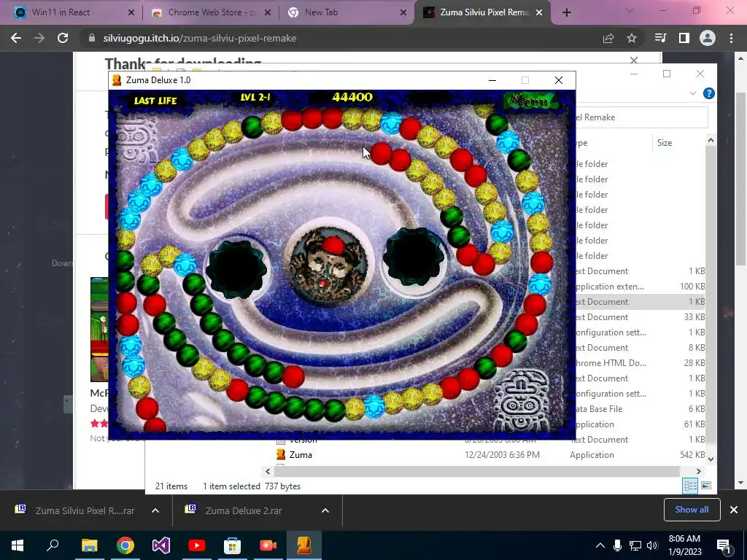Select the Data Base File row
Viewport: 747px width, 560px height.
(x=641, y=409)
